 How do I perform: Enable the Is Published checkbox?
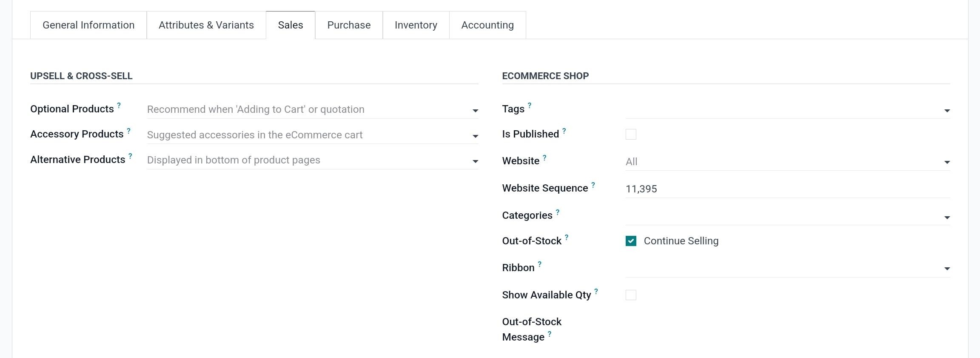[631, 135]
